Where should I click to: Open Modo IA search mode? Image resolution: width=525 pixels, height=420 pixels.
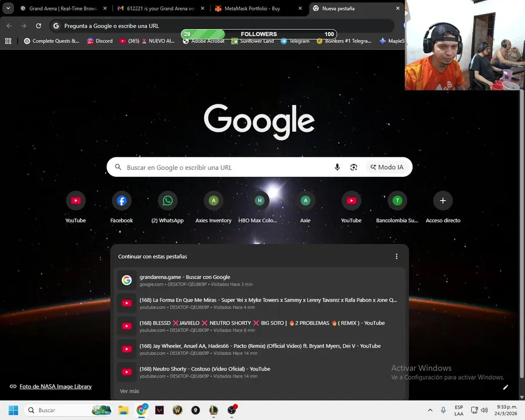pos(387,167)
